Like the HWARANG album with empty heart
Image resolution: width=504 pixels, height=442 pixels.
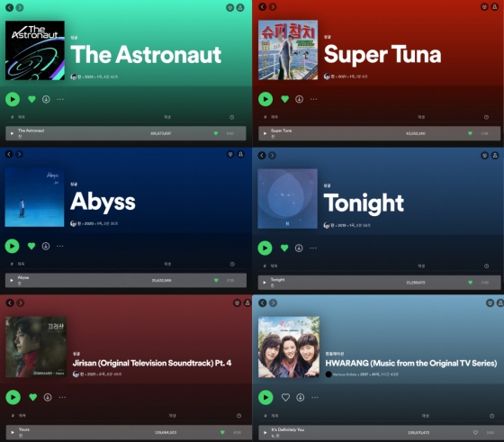(x=285, y=397)
